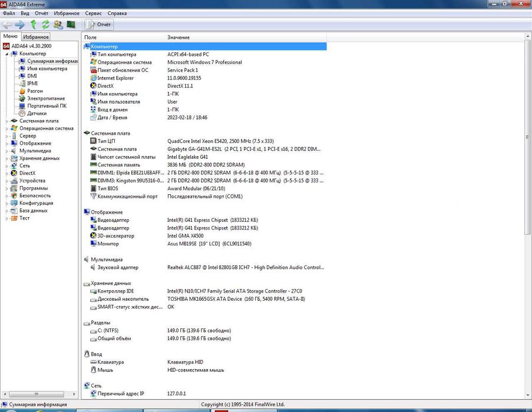Image resolution: width=532 pixels, height=412 pixels.
Task: Open the Сервис menu
Action: click(x=93, y=13)
